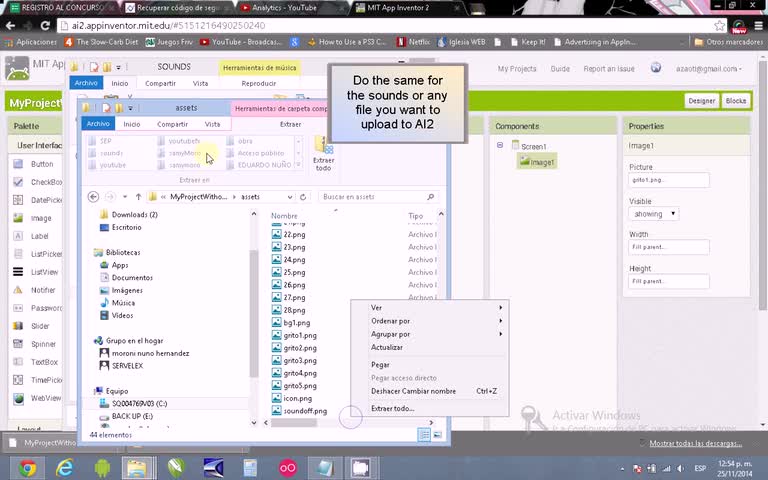Choose Deshacer Cambiar nombre
This screenshot has width=768, height=480.
[x=413, y=391]
